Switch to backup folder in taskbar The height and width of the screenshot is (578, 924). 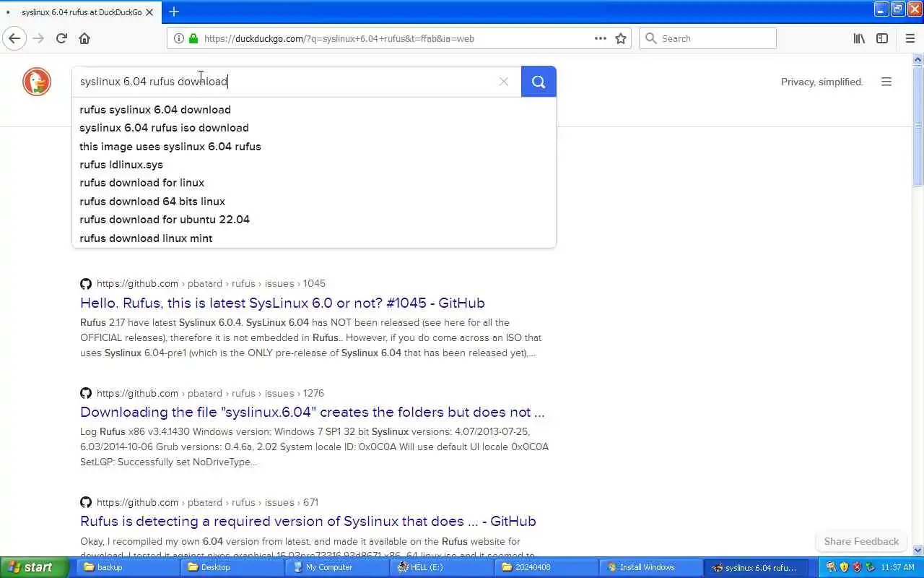pyautogui.click(x=126, y=567)
